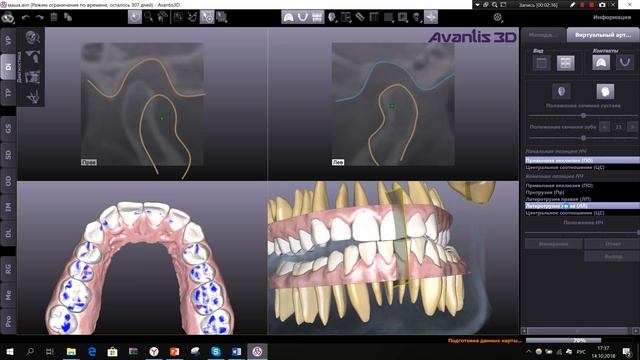Show contacts on the upper jaw
Viewport: 640px width, 360px height.
click(601, 63)
